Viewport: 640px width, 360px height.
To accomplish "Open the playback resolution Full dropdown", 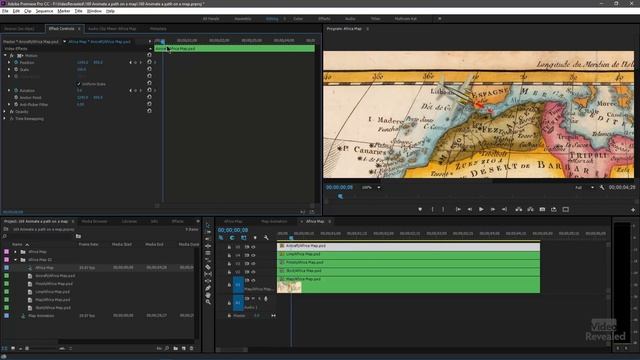I will click(584, 187).
